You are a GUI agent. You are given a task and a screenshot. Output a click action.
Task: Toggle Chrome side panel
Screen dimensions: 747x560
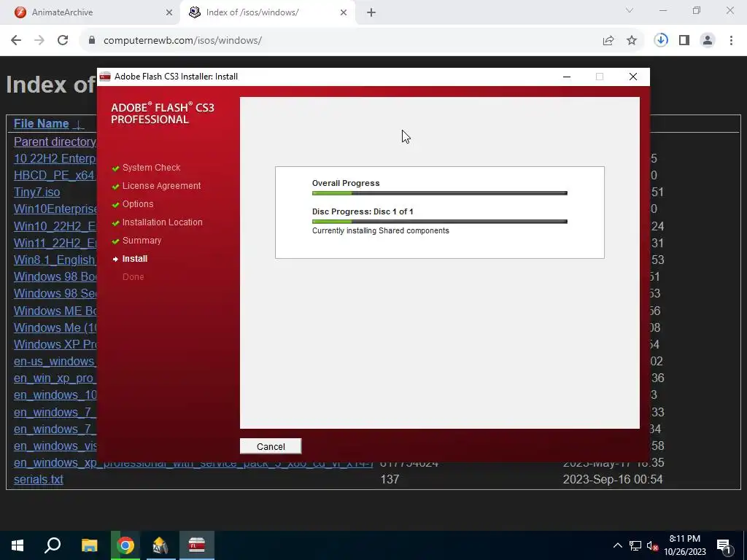684,41
